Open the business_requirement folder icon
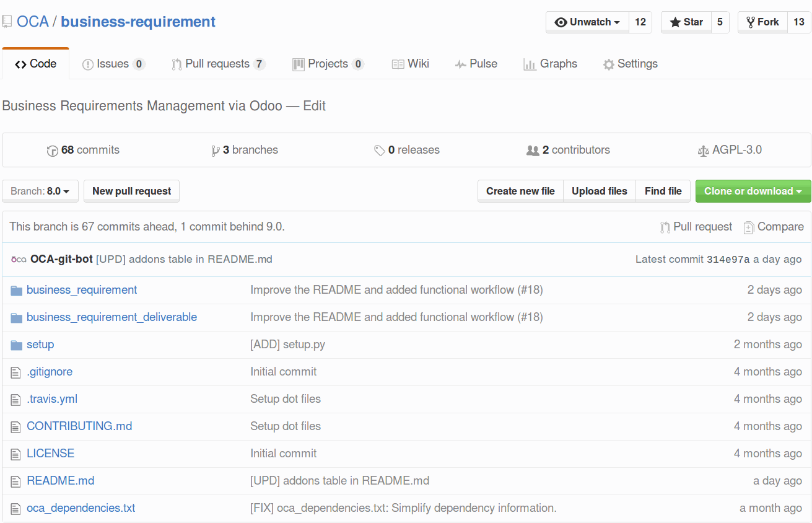 (x=15, y=289)
